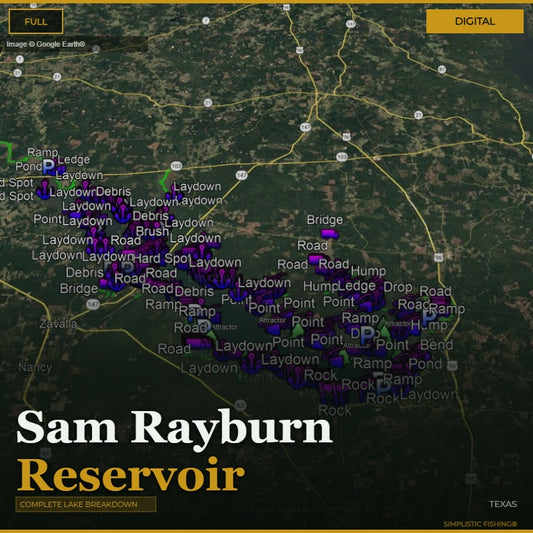Click the Brush map label
This screenshot has height=533, width=533.
152,231
